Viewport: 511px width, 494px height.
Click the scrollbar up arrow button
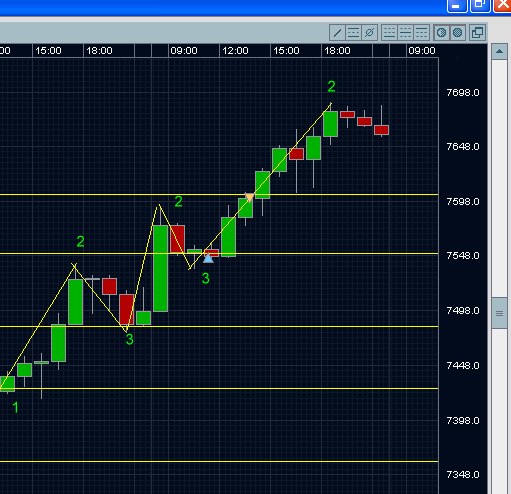(499, 51)
